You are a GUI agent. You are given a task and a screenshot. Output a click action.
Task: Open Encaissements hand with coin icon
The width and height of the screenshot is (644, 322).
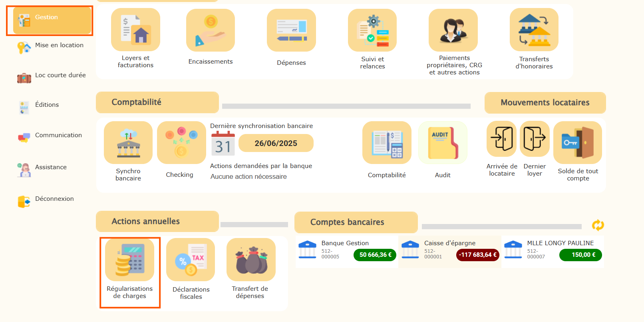(211, 30)
